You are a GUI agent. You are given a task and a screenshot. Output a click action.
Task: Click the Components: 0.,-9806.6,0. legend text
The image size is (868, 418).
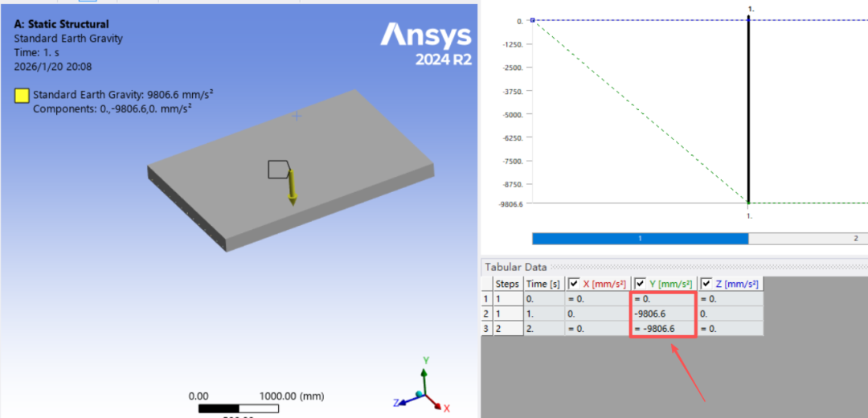click(113, 109)
